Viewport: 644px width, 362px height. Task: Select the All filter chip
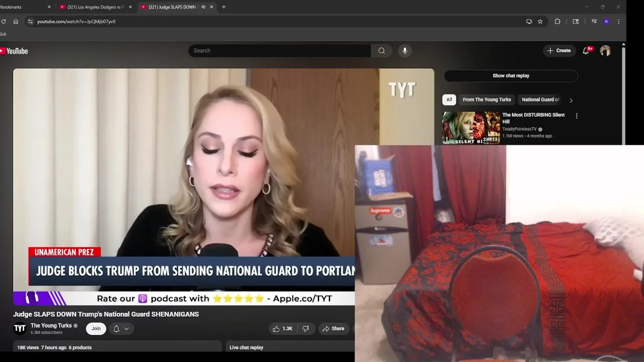(x=449, y=100)
